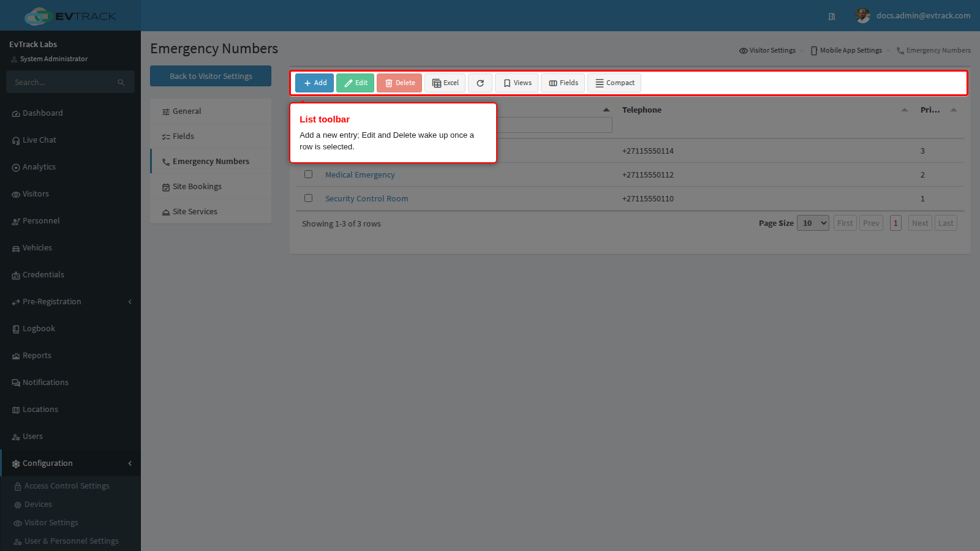Refresh the emergency numbers list
The image size is (980, 551).
(480, 83)
